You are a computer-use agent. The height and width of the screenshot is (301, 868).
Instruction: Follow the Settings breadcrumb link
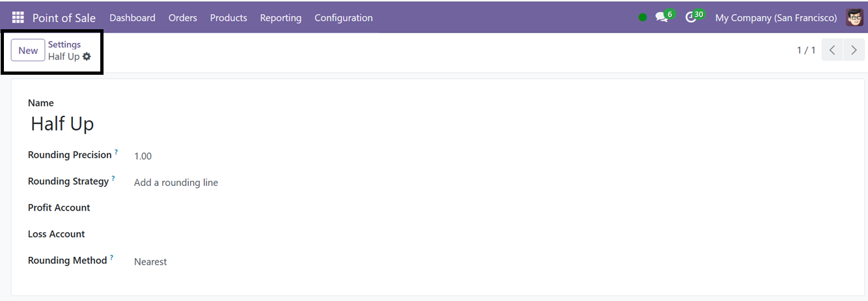click(x=64, y=44)
